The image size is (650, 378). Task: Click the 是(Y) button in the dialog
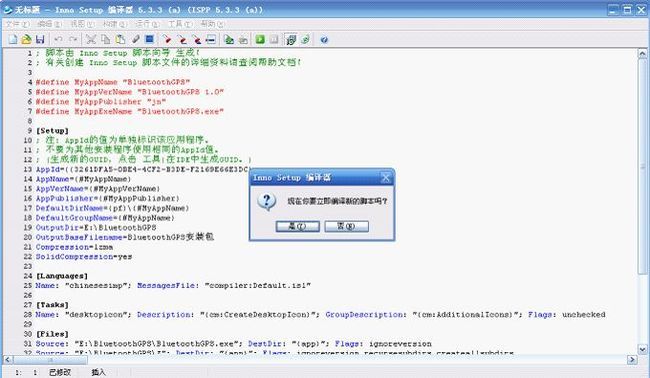click(x=297, y=226)
